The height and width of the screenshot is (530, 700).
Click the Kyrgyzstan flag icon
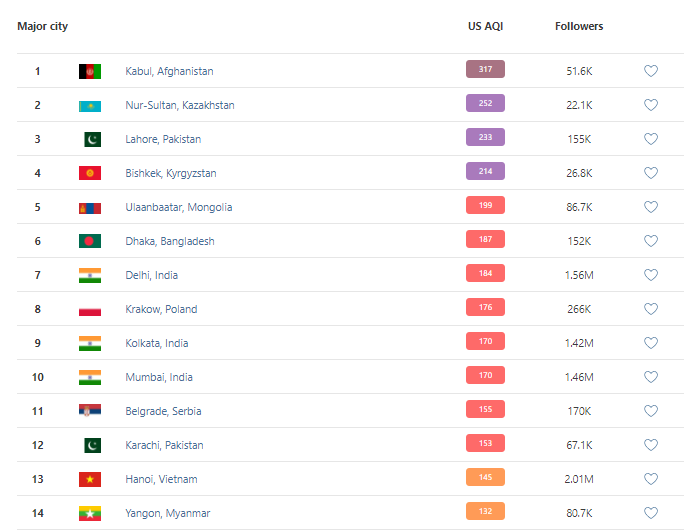pyautogui.click(x=90, y=173)
